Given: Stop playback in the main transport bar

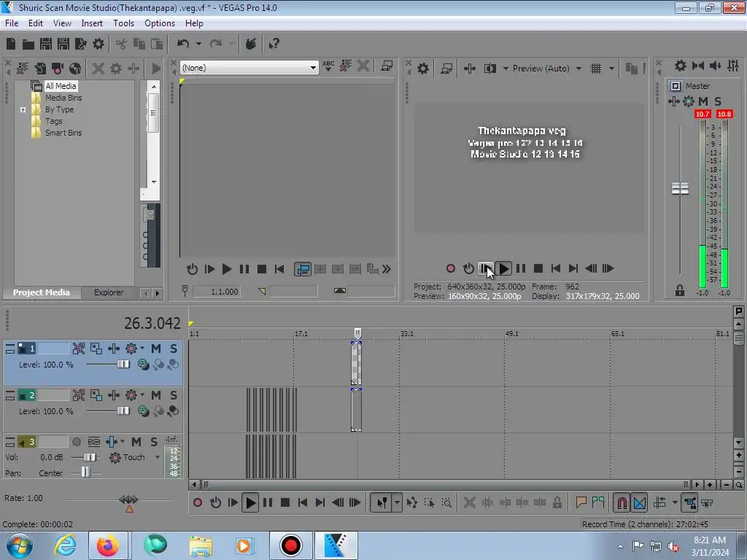Looking at the screenshot, I should point(285,502).
